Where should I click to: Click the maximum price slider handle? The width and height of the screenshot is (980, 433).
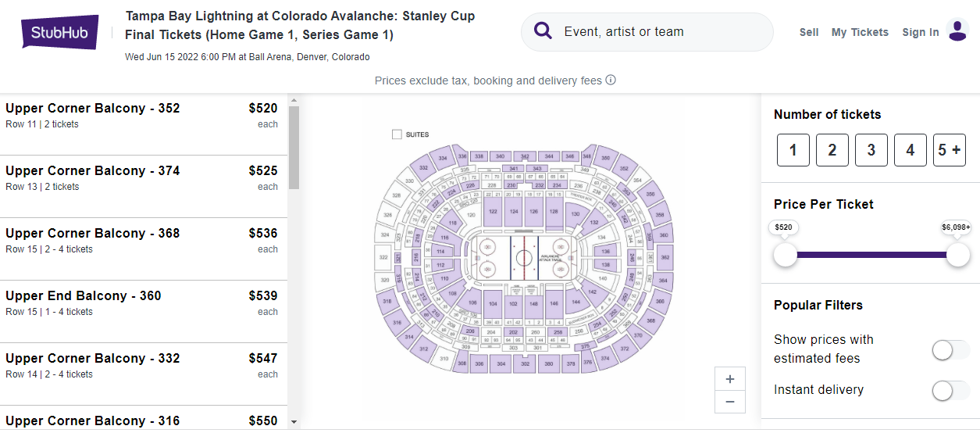(x=957, y=254)
